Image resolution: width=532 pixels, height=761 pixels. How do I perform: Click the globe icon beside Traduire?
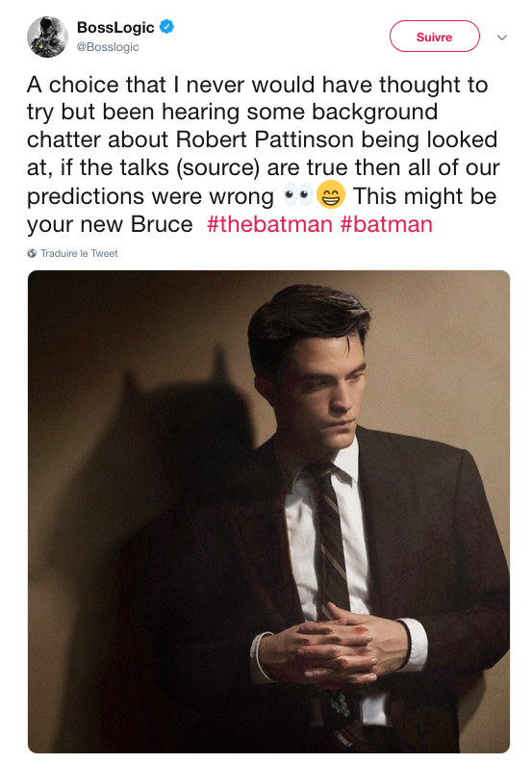point(32,253)
